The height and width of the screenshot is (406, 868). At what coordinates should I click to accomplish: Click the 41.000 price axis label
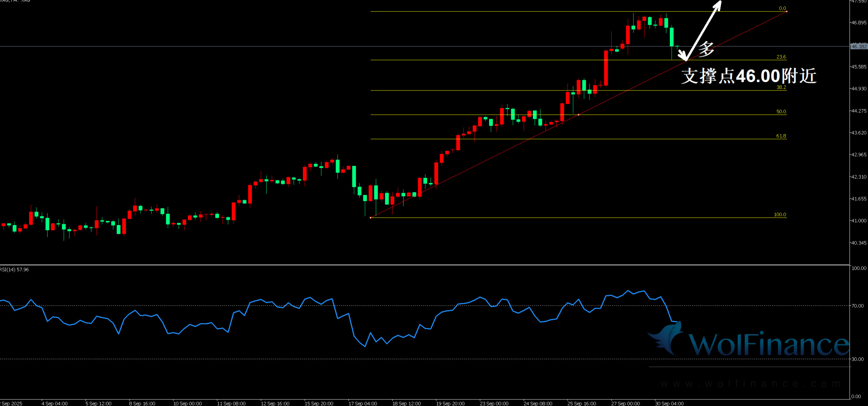(x=858, y=220)
